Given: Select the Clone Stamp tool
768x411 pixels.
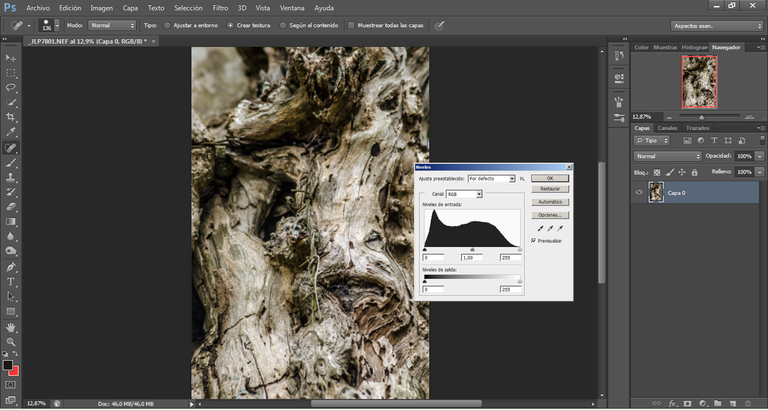Looking at the screenshot, I should [x=11, y=177].
